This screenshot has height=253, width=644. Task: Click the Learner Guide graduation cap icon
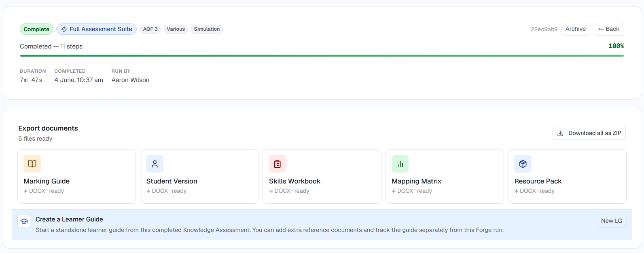click(24, 221)
